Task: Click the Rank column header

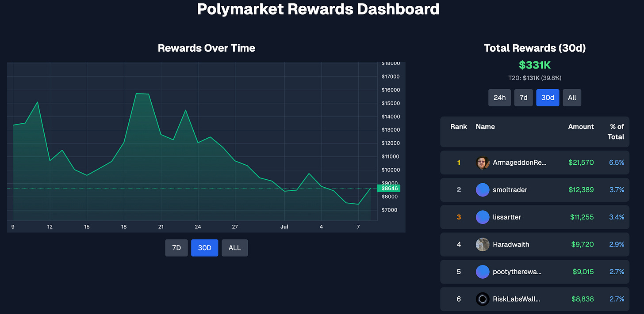Action: coord(459,127)
